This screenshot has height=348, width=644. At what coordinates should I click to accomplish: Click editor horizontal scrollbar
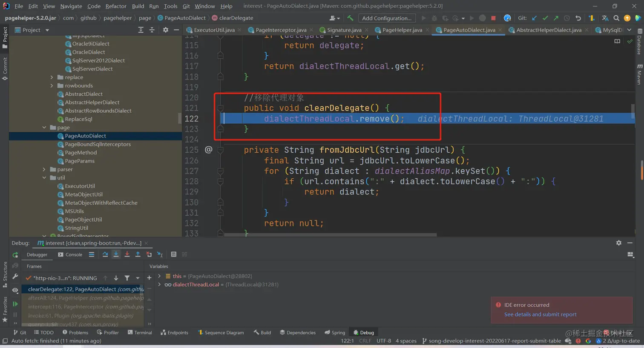pyautogui.click(x=330, y=234)
